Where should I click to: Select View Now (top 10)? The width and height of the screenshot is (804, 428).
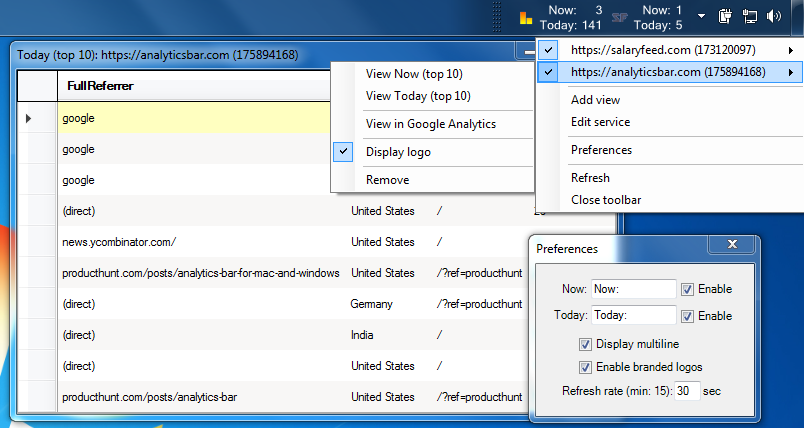click(x=414, y=74)
